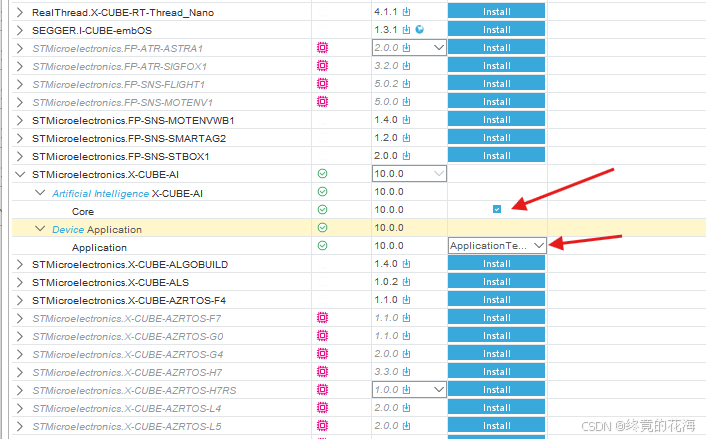Screen dimensions: 706x439
Task: Click pink chip icon for FP-ATR-SIGFOX1
Action: coord(322,65)
